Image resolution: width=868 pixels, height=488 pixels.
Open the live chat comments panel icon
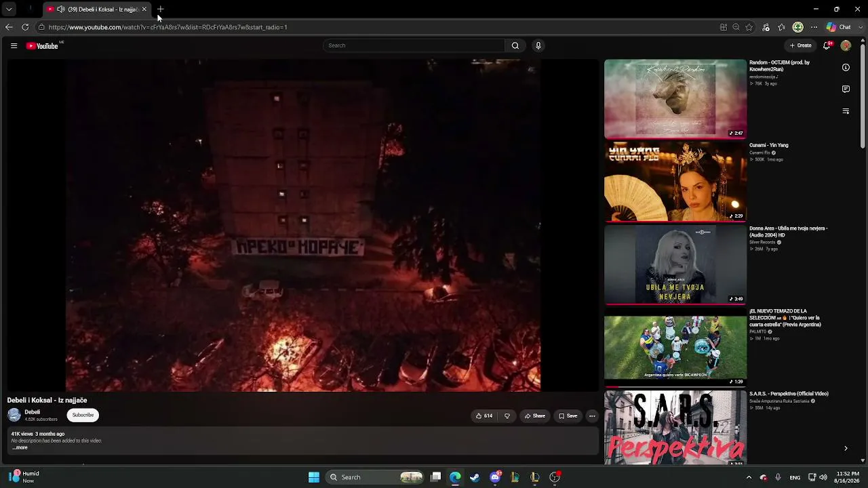click(x=846, y=89)
